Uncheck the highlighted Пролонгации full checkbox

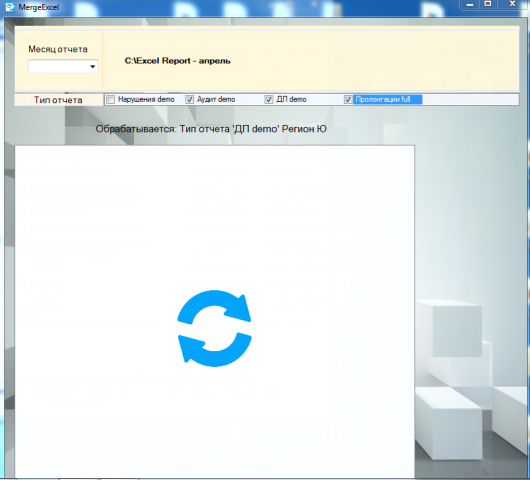pos(348,99)
